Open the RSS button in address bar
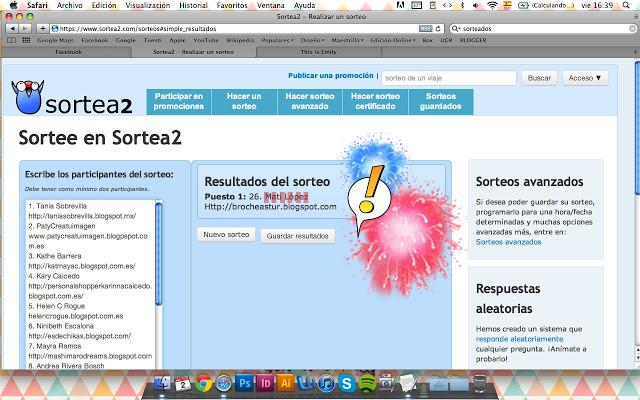640x400 pixels. 425,29
